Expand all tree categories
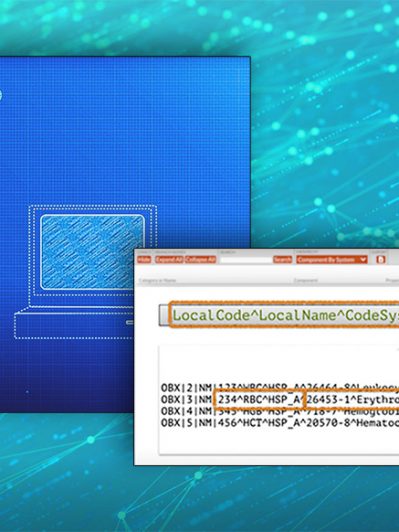This screenshot has width=399, height=532. (169, 260)
